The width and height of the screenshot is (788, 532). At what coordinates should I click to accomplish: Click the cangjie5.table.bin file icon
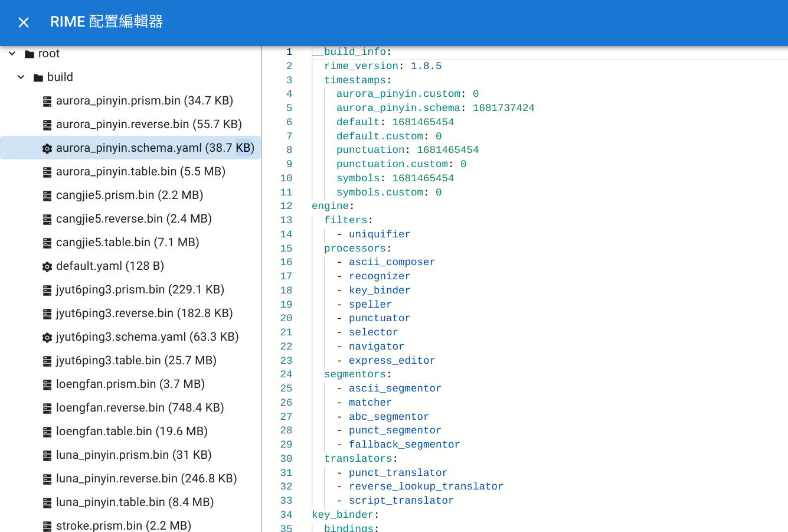tap(47, 243)
